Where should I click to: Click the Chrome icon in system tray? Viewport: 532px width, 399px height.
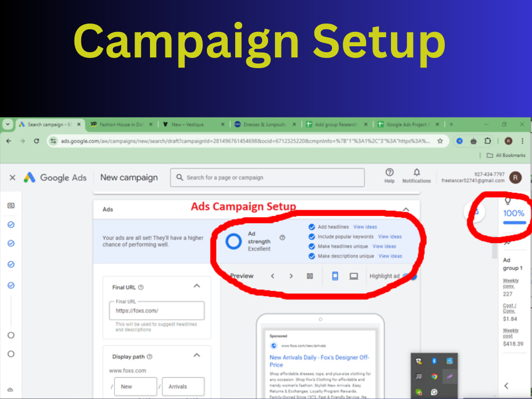[x=434, y=376]
